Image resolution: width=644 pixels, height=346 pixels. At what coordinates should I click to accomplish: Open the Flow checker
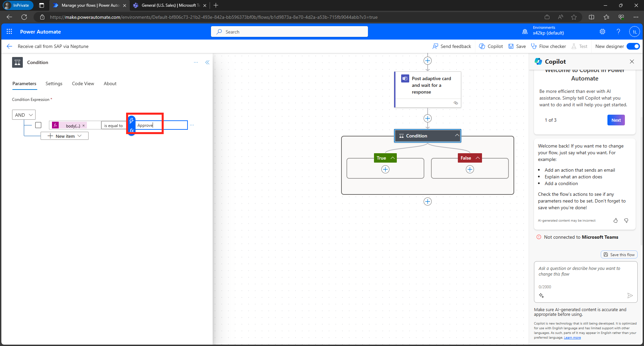click(x=549, y=46)
